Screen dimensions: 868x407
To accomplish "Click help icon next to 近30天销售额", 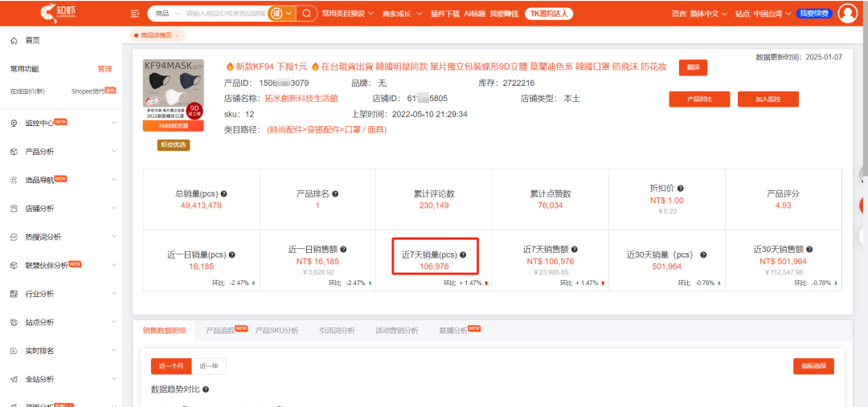I will [x=809, y=250].
